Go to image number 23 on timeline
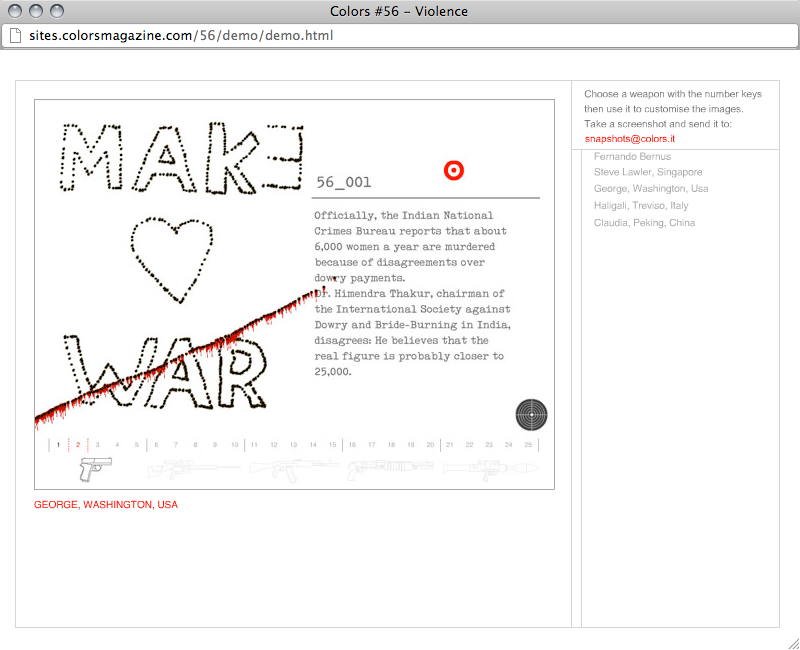Viewport: 800px width, 650px height. click(x=489, y=445)
